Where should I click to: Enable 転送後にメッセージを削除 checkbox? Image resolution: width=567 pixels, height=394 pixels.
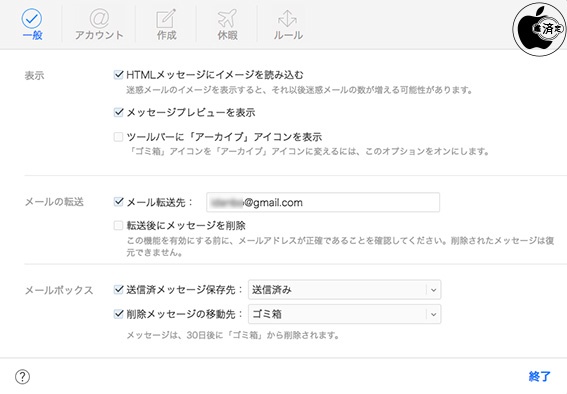pos(119,226)
